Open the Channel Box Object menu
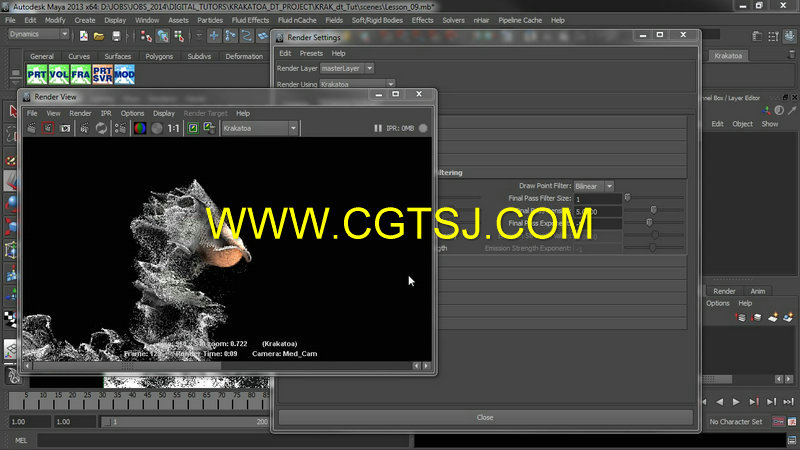Image resolution: width=800 pixels, height=450 pixels. tap(742, 124)
